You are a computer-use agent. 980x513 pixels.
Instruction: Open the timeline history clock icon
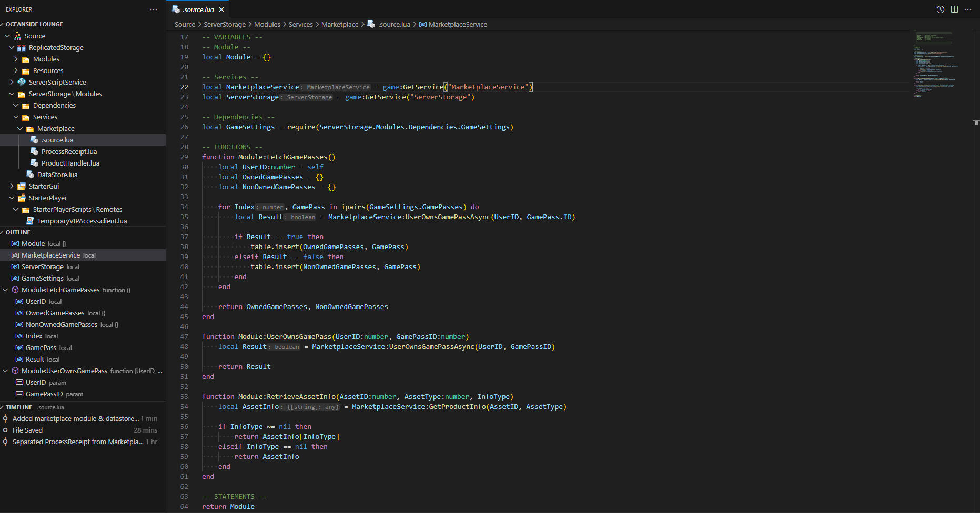point(941,9)
